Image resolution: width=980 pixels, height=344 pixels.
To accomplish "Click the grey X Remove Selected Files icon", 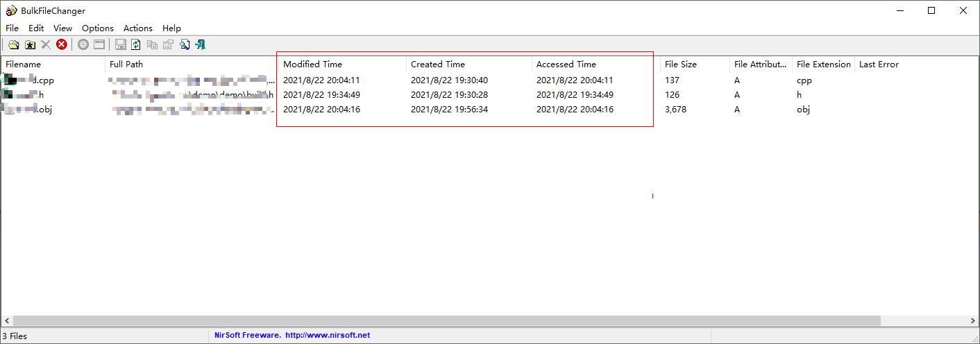I will coord(46,45).
